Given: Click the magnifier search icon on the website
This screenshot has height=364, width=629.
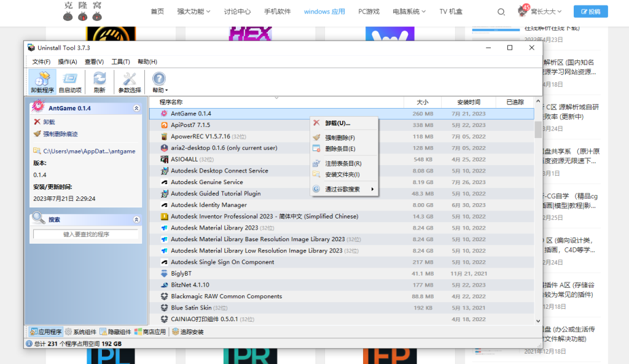Looking at the screenshot, I should 501,12.
